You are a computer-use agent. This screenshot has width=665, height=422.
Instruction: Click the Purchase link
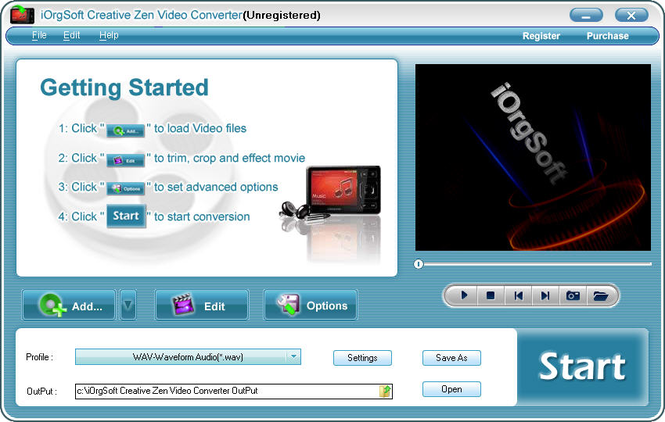(607, 36)
